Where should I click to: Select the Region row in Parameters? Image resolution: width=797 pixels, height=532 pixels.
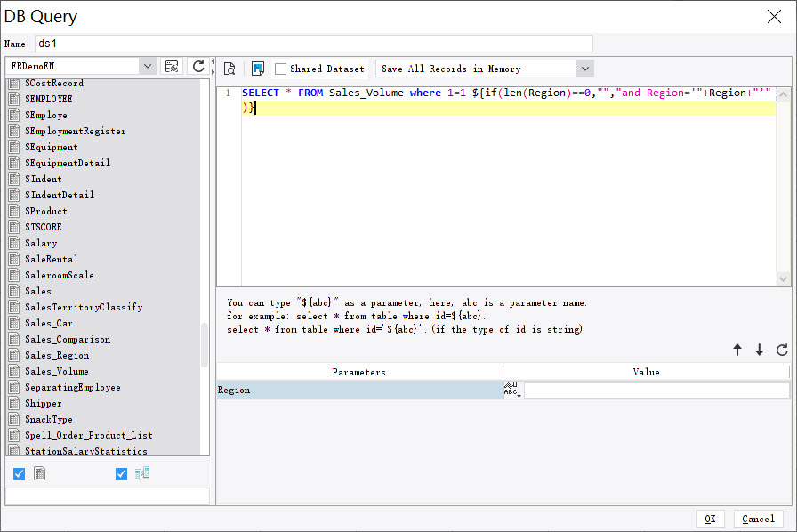[360, 390]
